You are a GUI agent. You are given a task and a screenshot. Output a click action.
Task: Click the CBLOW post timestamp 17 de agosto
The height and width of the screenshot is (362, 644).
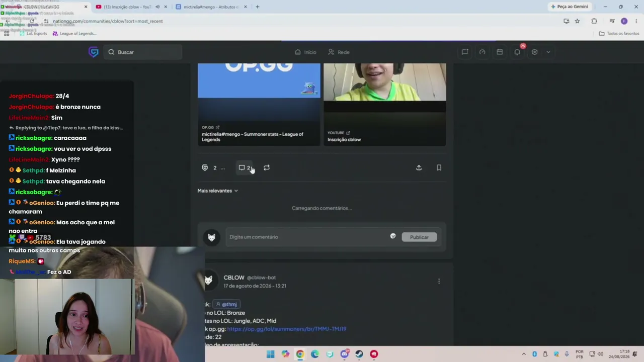(x=255, y=286)
